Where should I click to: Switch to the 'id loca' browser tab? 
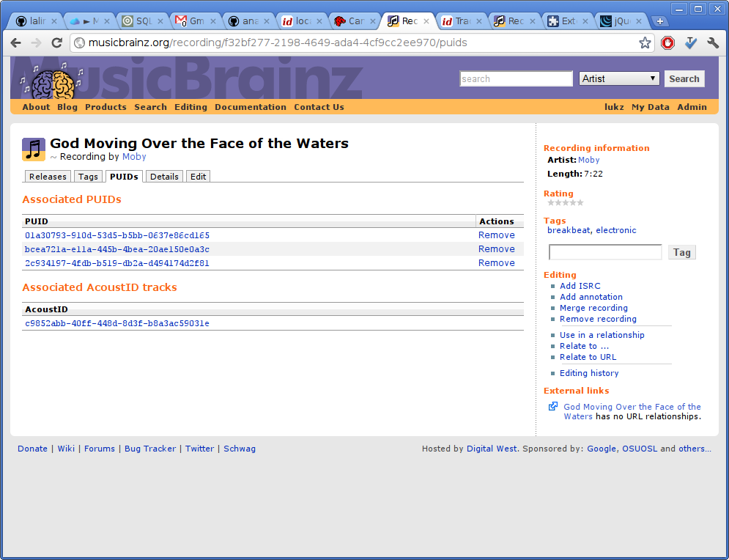(x=301, y=21)
